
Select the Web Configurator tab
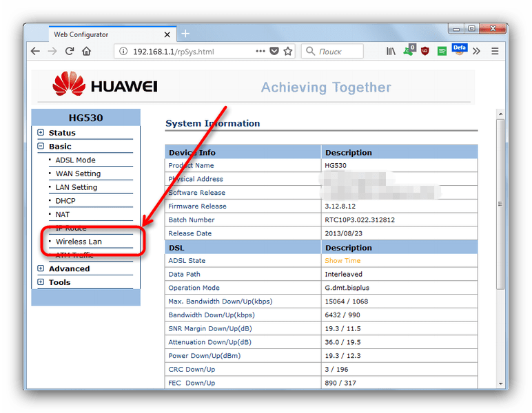tap(112, 34)
